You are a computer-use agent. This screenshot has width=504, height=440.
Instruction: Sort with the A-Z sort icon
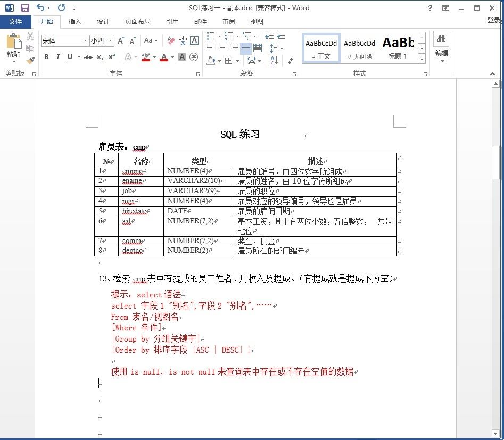274,60
